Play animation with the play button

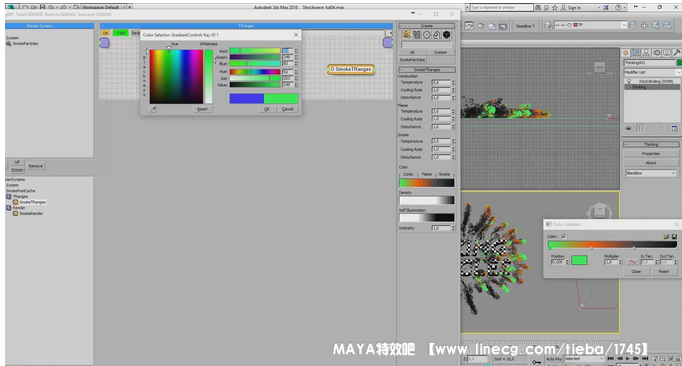627,359
